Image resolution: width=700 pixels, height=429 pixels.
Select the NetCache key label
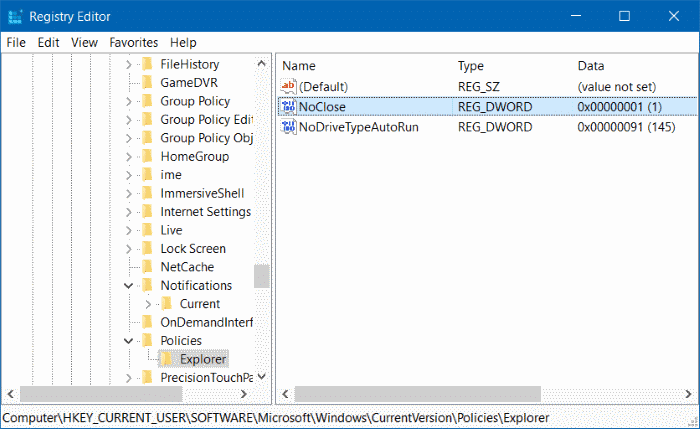187,267
